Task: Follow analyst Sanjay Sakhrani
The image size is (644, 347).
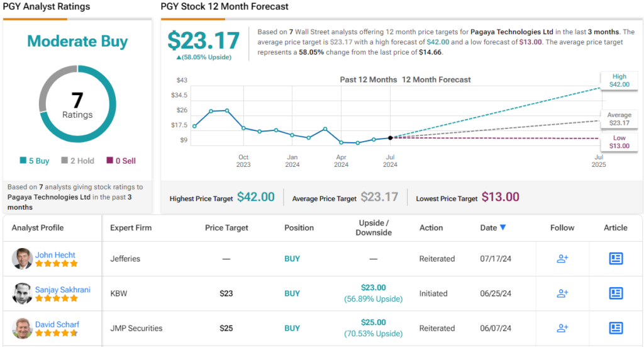Action: pyautogui.click(x=562, y=293)
